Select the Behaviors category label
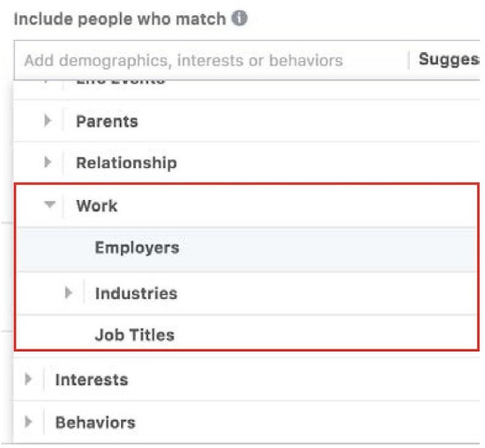 [x=95, y=422]
